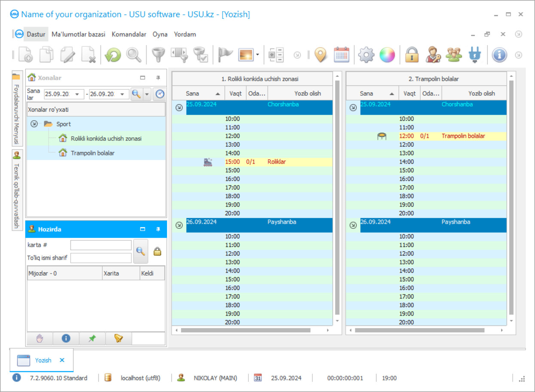Viewport: 535px width, 392px height.
Task: Click Yozib olish header in Trampolin schedule
Action: 474,93
